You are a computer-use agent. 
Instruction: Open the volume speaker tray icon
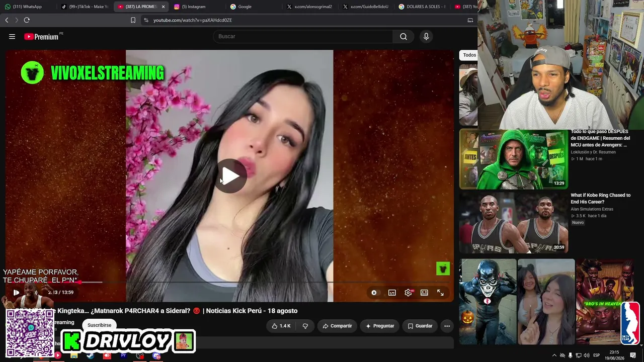[586, 355]
